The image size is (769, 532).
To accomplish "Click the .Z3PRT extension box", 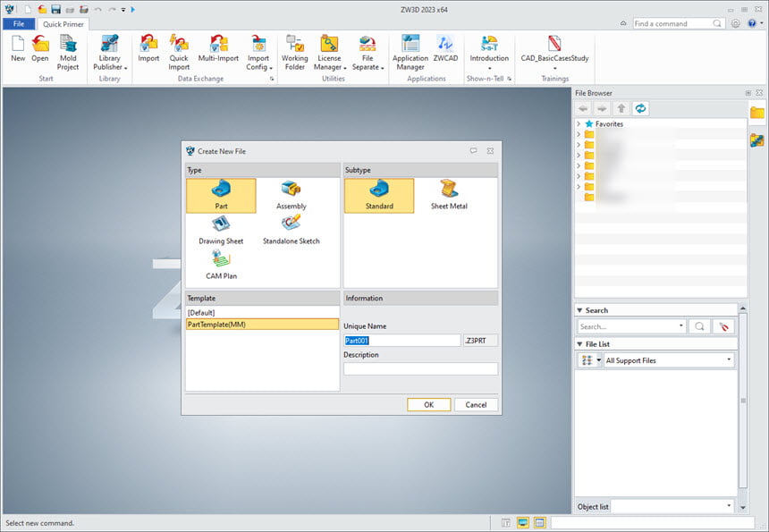I will click(480, 341).
